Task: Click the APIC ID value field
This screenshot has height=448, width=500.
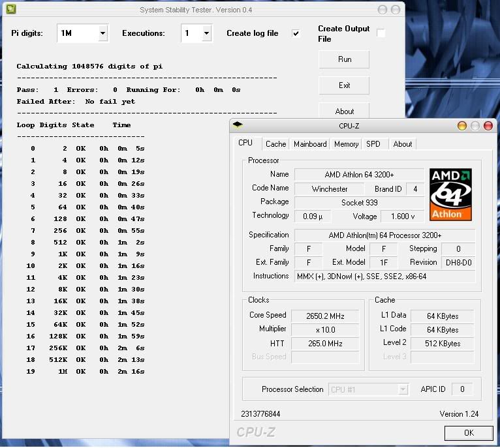Action: (462, 389)
